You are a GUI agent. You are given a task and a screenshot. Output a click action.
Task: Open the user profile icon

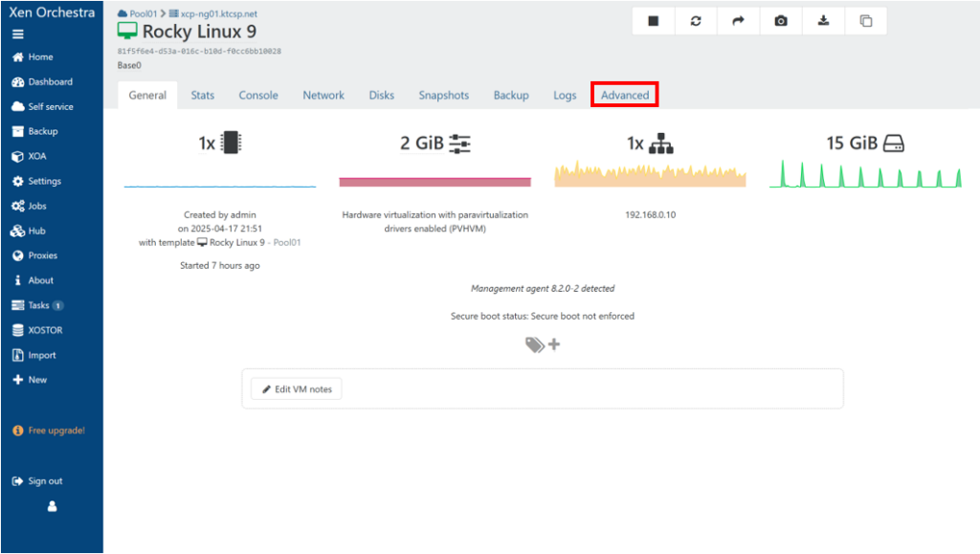(52, 507)
